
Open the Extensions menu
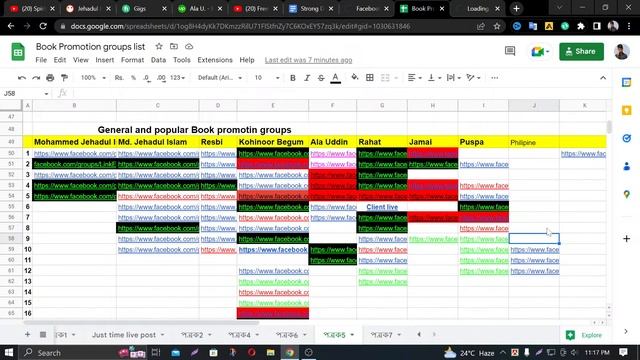(x=215, y=60)
